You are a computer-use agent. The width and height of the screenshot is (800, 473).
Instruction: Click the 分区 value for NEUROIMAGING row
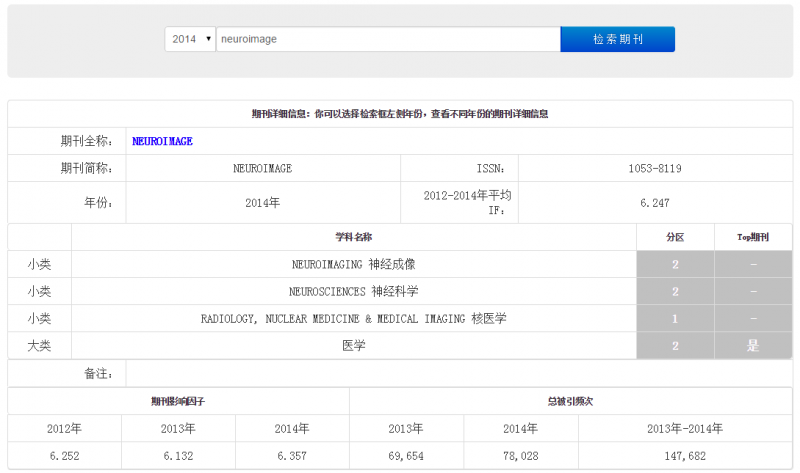(x=675, y=264)
